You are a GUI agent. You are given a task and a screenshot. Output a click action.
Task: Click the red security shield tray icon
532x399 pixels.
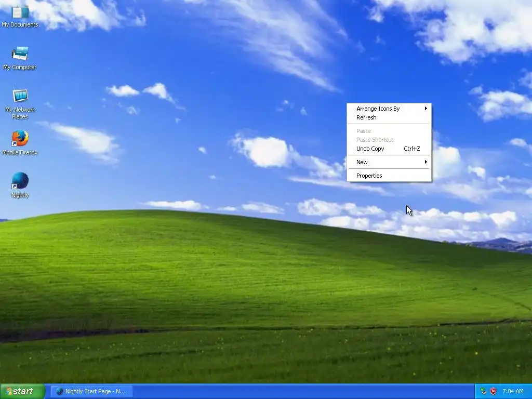pyautogui.click(x=494, y=391)
